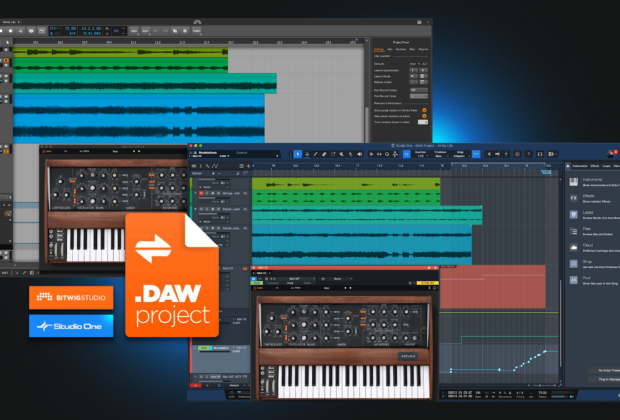Open the Post Record Action Off dropdown
The width and height of the screenshot is (620, 420).
419,90
